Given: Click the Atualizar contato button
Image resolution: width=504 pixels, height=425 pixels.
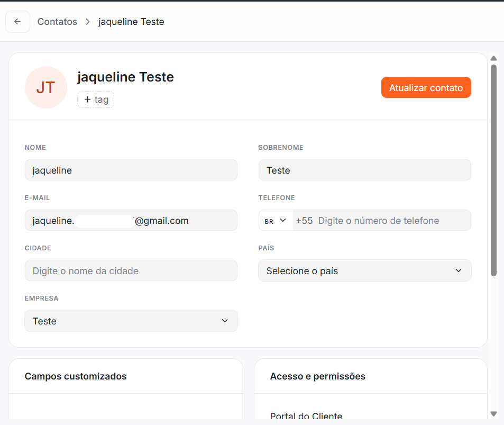Looking at the screenshot, I should 426,87.
